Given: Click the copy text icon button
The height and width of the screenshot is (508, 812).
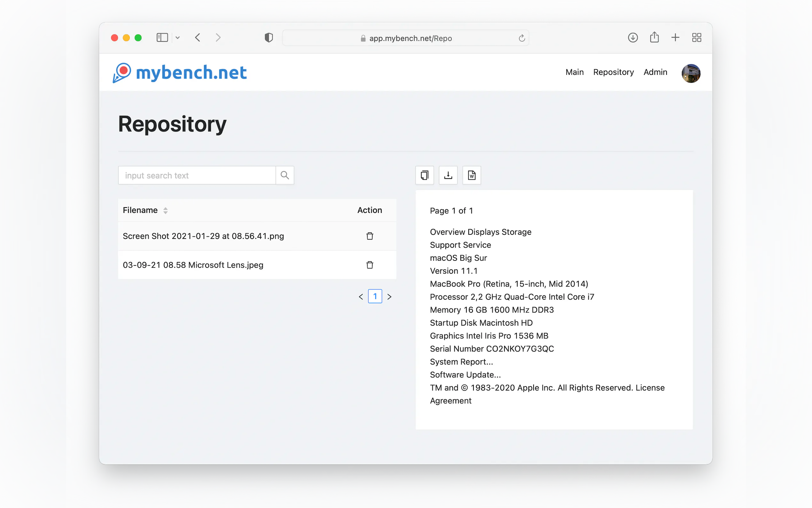Looking at the screenshot, I should pos(424,175).
